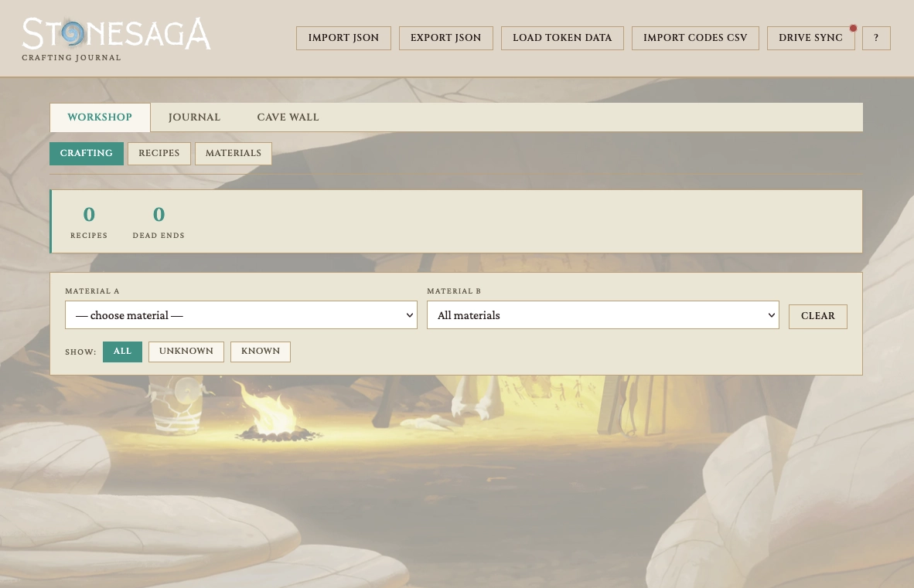Show all recipe combinations
The image size is (914, 588).
[122, 351]
